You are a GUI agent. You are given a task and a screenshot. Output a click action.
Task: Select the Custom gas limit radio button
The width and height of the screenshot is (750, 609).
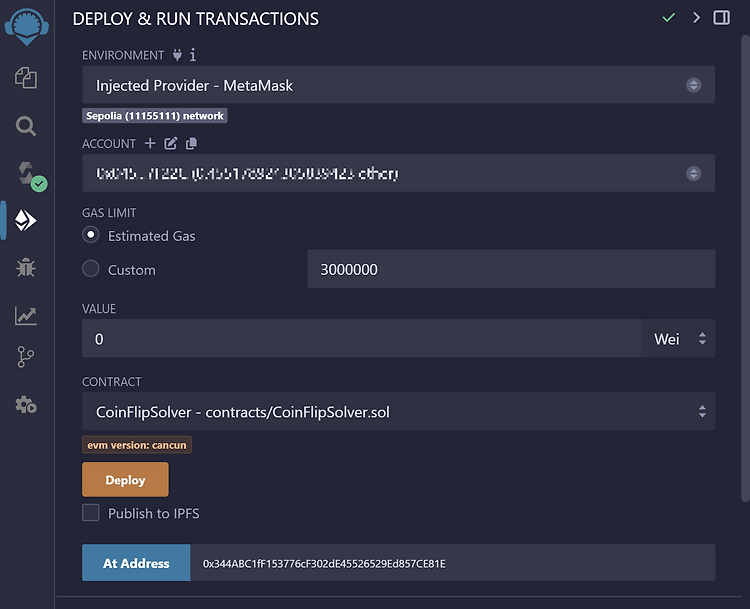point(90,269)
